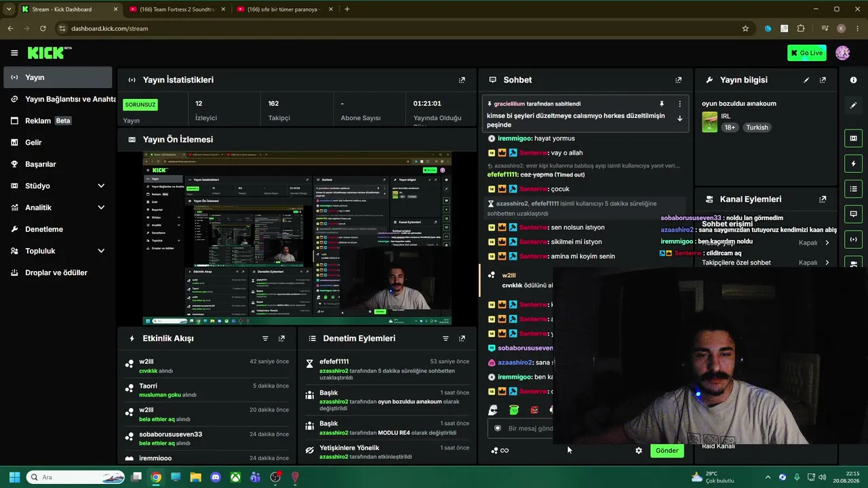Open the Windows Start menu

(x=14, y=477)
